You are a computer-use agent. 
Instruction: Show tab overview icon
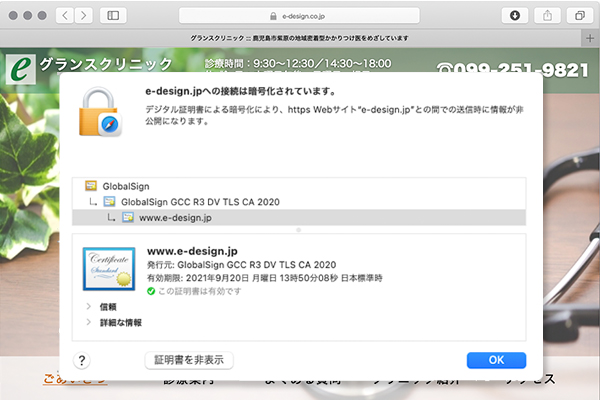[x=580, y=15]
